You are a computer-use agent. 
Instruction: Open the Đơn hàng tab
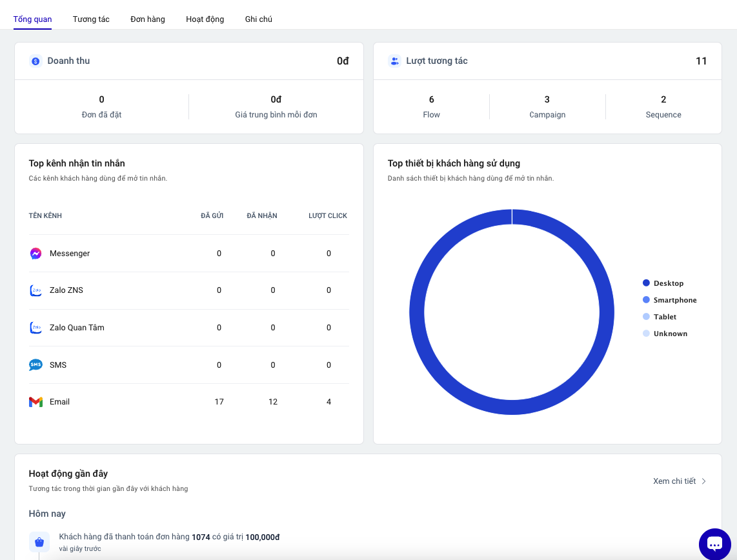(148, 19)
